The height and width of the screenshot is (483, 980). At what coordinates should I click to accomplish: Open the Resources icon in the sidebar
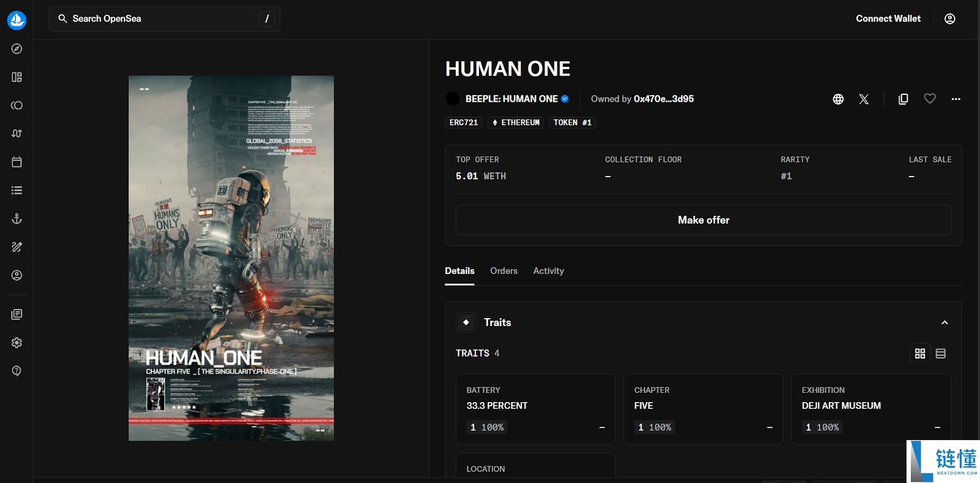coord(17,314)
